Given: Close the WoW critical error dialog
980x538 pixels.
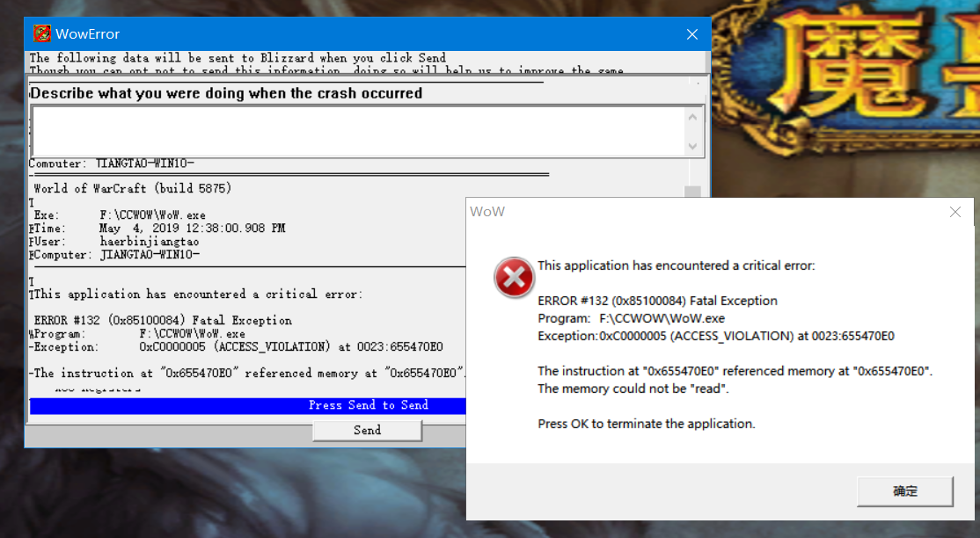Looking at the screenshot, I should [955, 212].
